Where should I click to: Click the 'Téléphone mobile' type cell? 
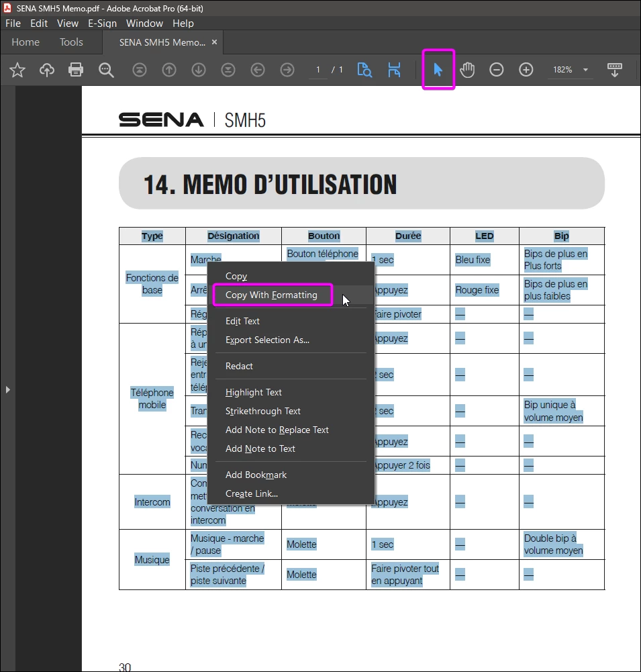[152, 399]
